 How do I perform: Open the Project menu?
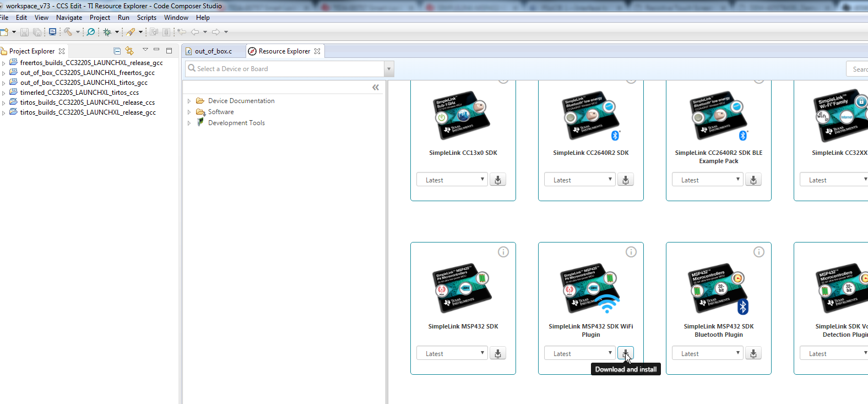(100, 18)
